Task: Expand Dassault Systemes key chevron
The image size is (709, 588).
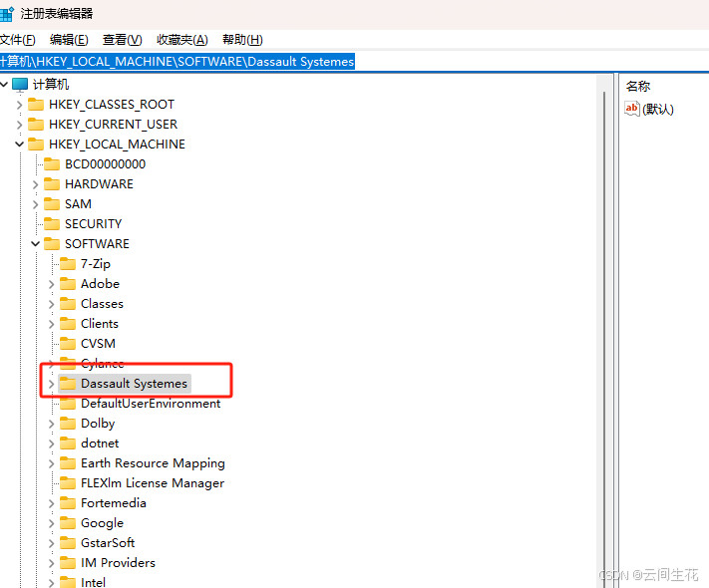Action: point(51,384)
